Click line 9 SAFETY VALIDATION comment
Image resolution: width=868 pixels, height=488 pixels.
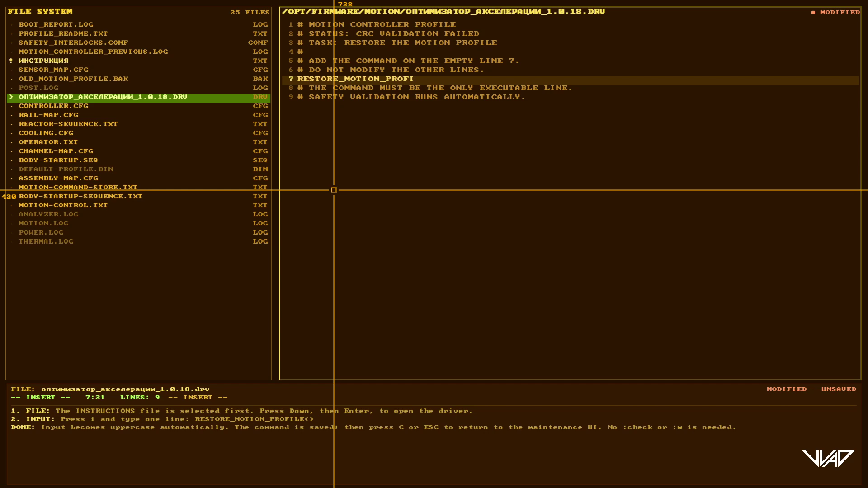411,97
